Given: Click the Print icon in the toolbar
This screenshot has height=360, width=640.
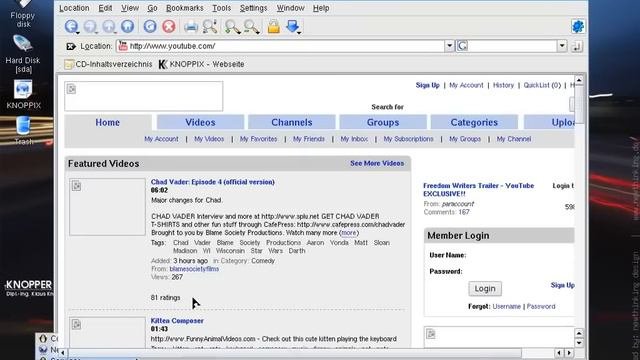Looking at the screenshot, I should click(x=191, y=27).
